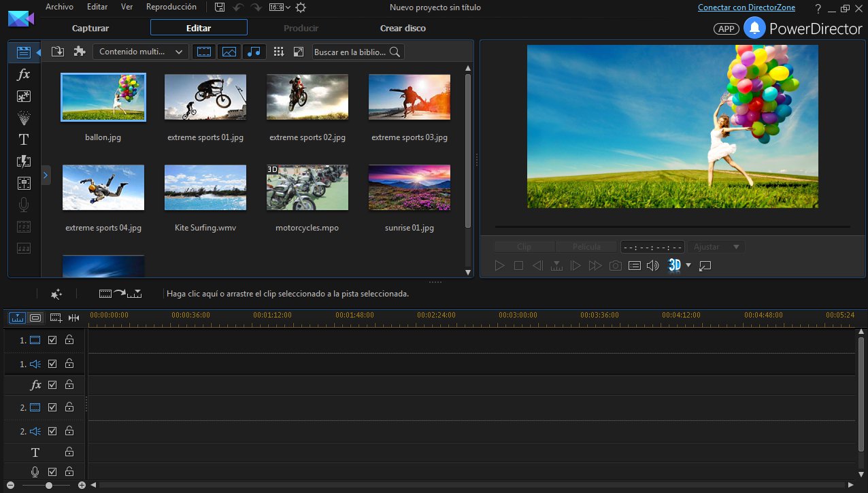Open the Ver menu
Image resolution: width=868 pixels, height=493 pixels.
pos(127,7)
